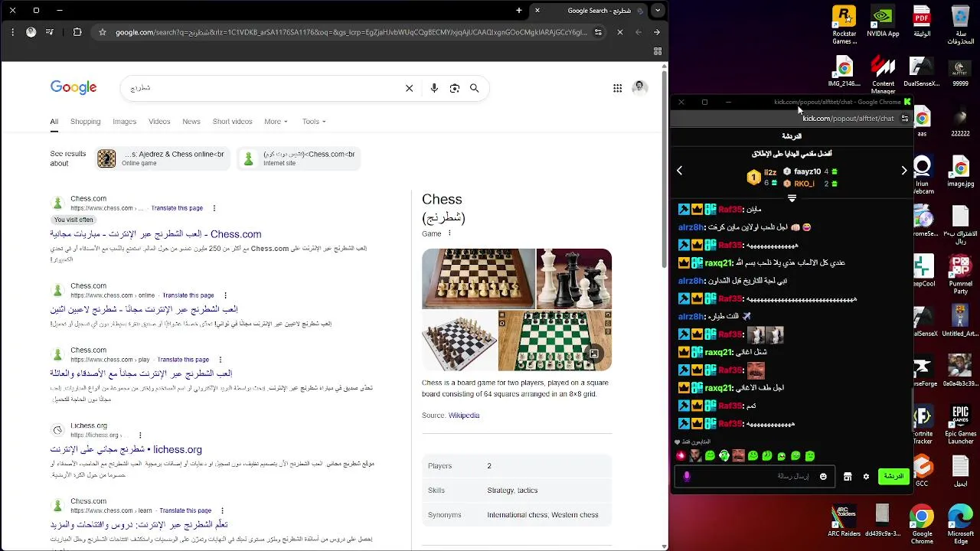Open ARC Raiders desktop shortcut
Image resolution: width=980 pixels, height=551 pixels.
point(844,521)
